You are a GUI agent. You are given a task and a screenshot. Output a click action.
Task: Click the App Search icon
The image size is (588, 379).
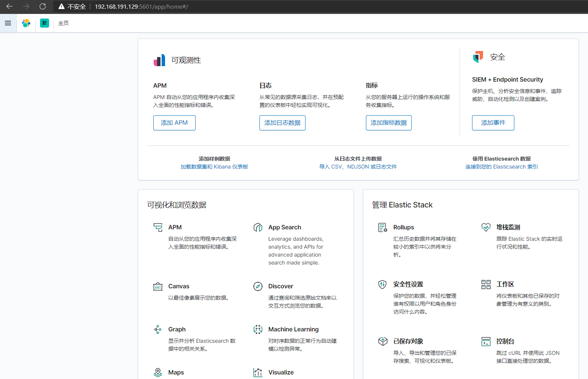258,227
